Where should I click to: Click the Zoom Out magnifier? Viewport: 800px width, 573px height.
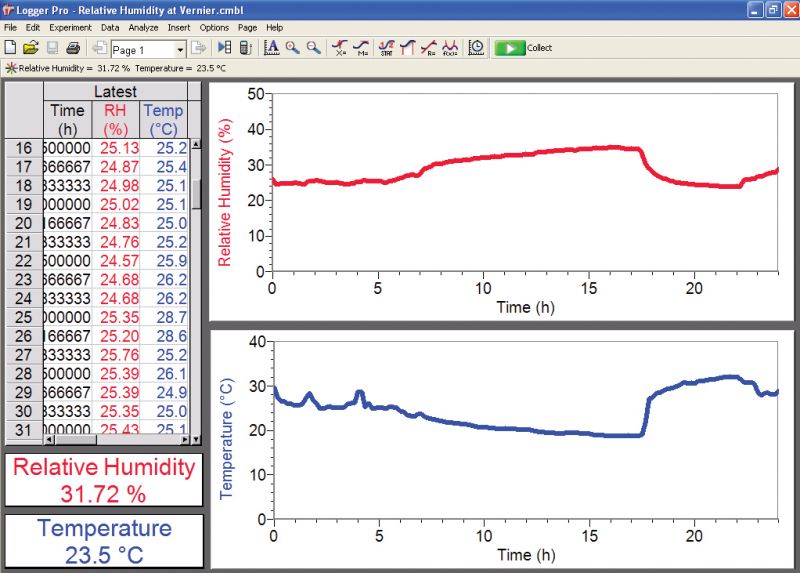coord(313,48)
